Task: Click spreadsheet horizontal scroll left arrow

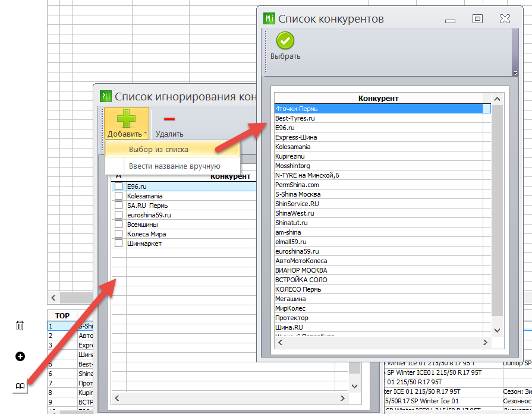Action: (53, 298)
